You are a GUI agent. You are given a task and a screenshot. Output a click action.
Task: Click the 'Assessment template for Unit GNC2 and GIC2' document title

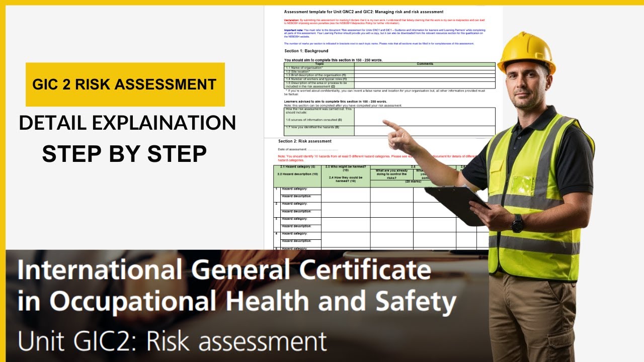364,12
